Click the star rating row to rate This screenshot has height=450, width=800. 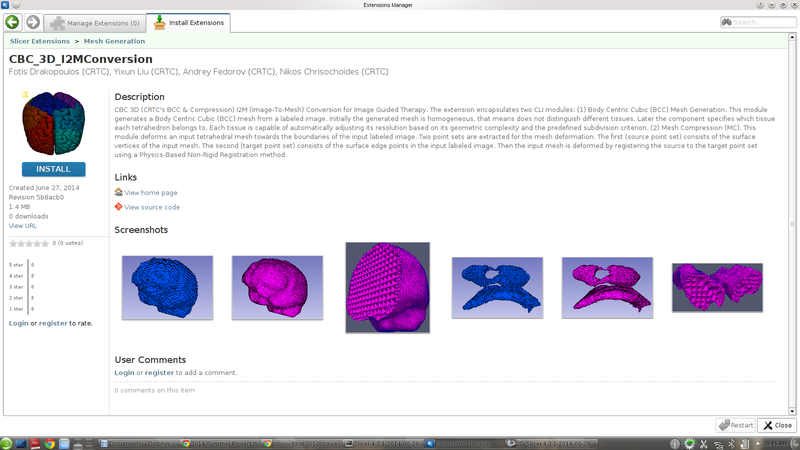(29, 243)
